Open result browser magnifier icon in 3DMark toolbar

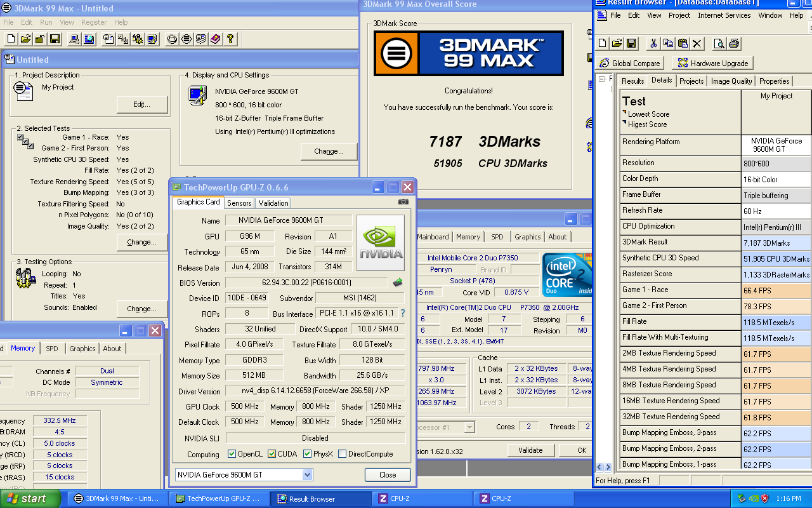(89, 39)
